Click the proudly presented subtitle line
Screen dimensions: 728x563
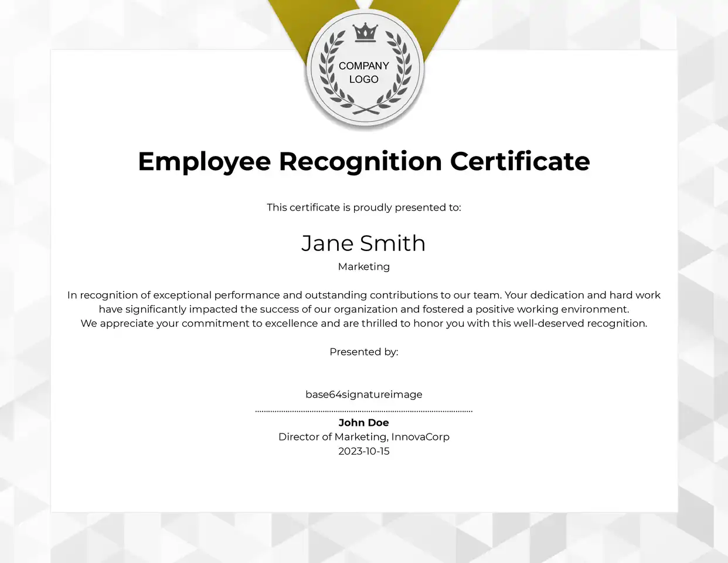[x=363, y=207]
